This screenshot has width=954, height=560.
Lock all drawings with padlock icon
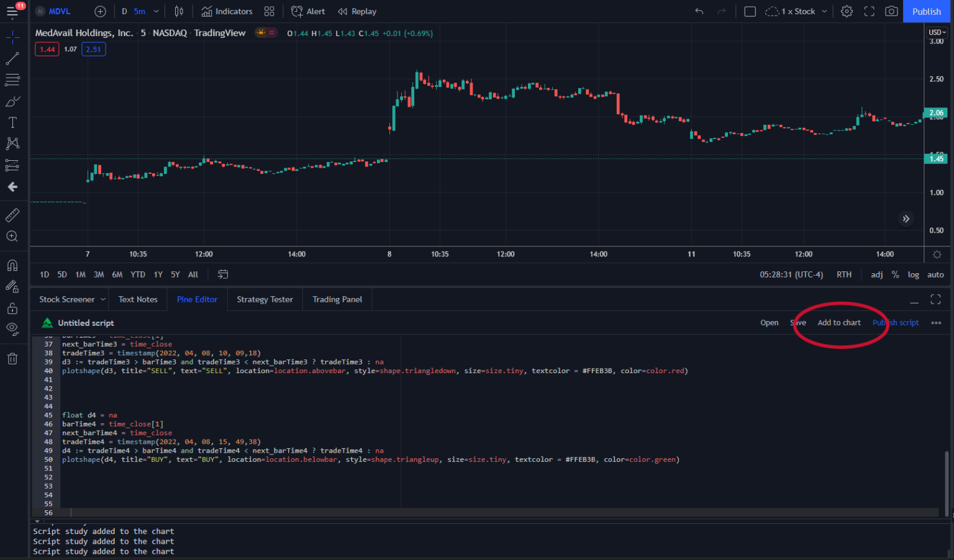coord(13,308)
